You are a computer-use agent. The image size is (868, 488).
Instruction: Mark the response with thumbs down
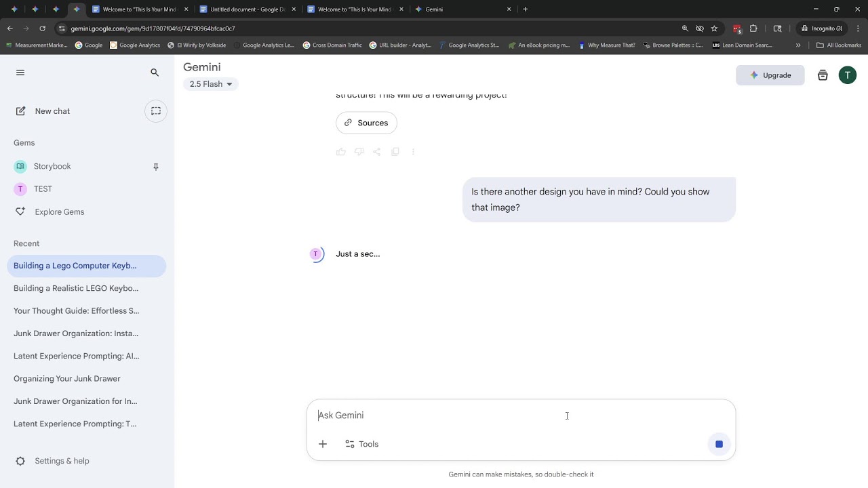click(359, 152)
